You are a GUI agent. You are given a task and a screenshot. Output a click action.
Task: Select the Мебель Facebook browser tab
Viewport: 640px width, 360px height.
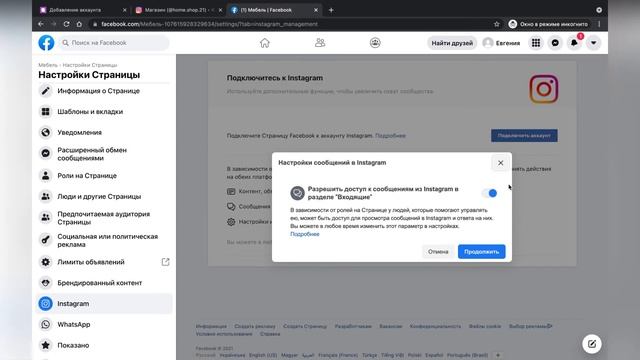click(x=273, y=10)
